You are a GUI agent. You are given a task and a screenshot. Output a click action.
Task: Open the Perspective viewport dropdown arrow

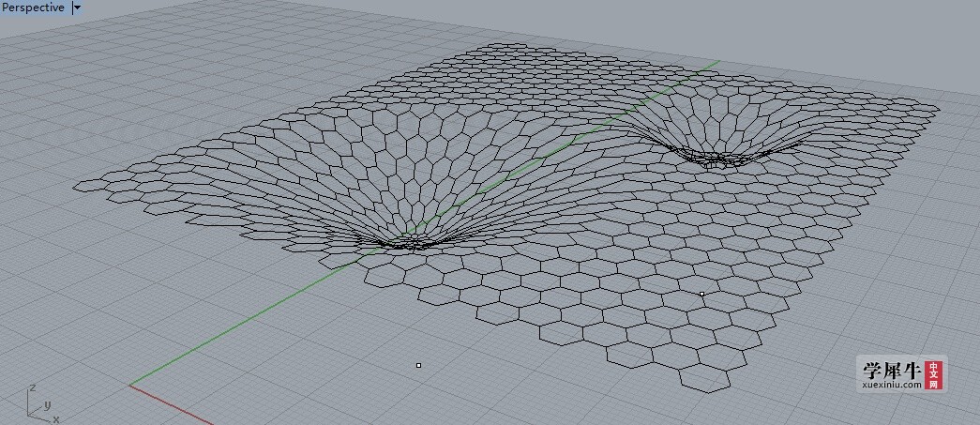tap(77, 8)
